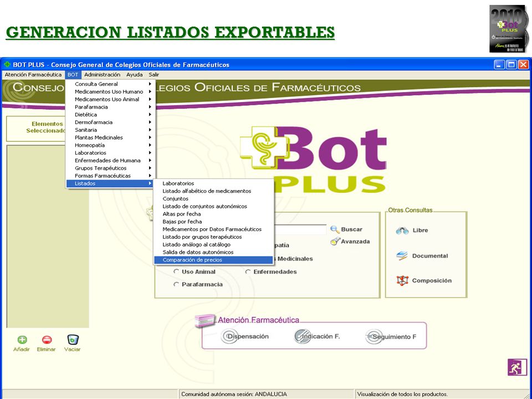The width and height of the screenshot is (532, 399).
Task: Click Visualización de todos los productos status
Action: tap(402, 394)
